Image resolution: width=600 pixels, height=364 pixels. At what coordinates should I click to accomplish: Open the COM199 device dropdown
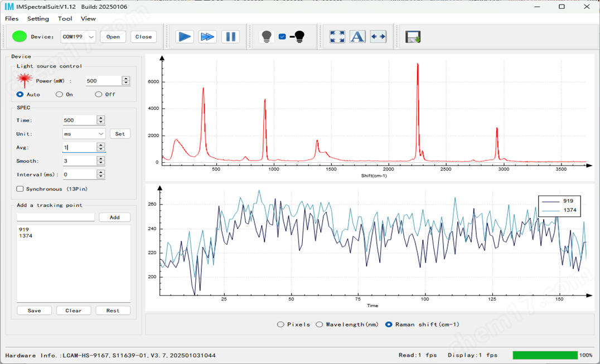78,37
